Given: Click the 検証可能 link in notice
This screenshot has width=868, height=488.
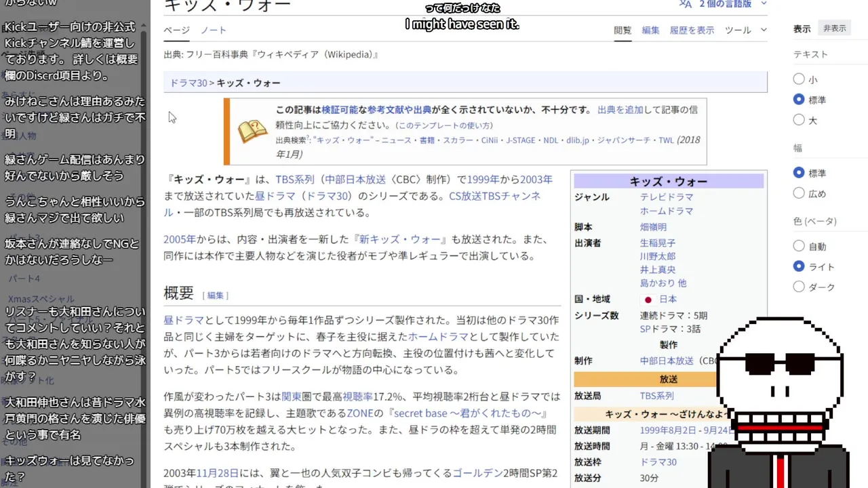Looking at the screenshot, I should click(x=340, y=110).
